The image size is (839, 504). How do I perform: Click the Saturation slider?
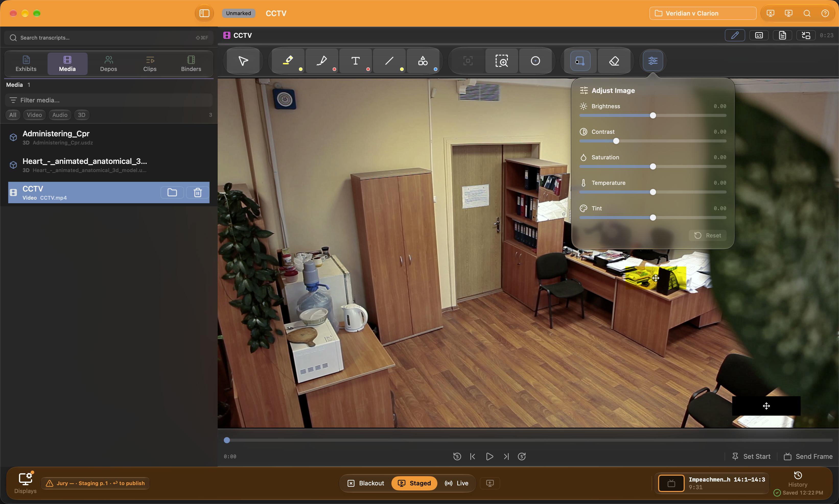pyautogui.click(x=652, y=166)
